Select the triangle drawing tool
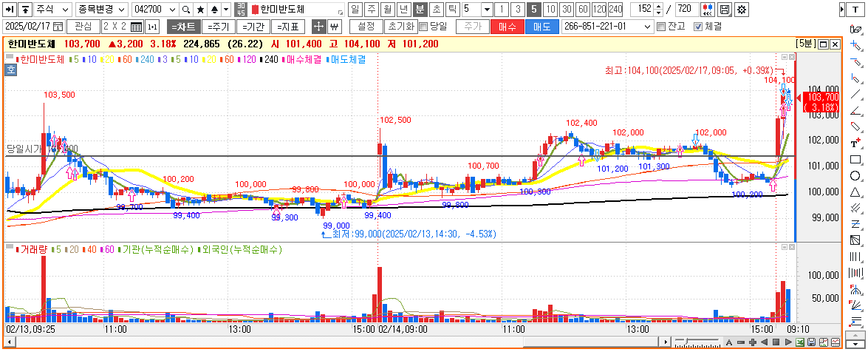868x352 pixels. pos(855,192)
